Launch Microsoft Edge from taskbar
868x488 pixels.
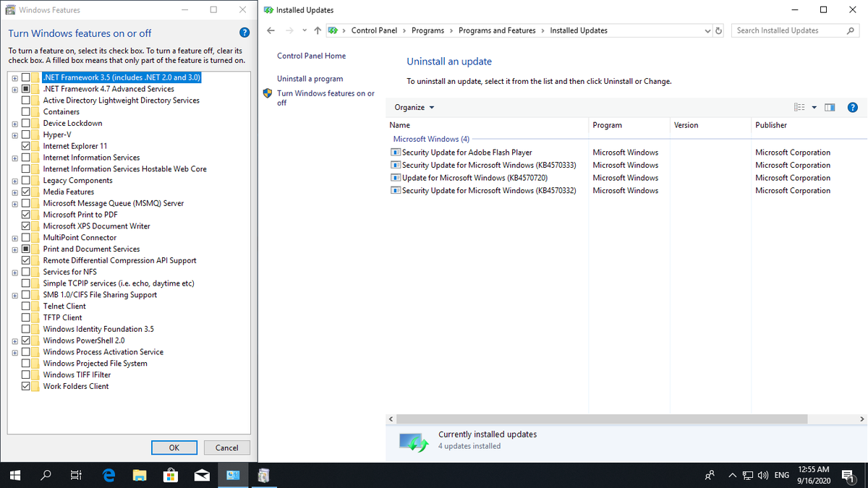[109, 475]
